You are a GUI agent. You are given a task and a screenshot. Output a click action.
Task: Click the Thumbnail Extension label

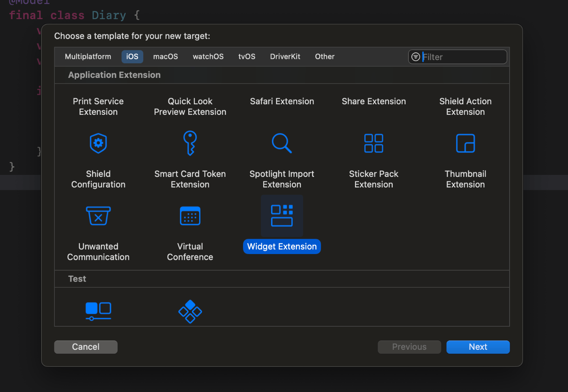(x=465, y=179)
